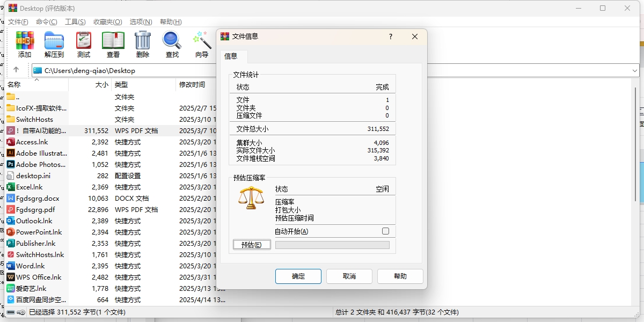The height and width of the screenshot is (322, 644).
Task: Open the 命令 menu
Action: [x=46, y=21]
